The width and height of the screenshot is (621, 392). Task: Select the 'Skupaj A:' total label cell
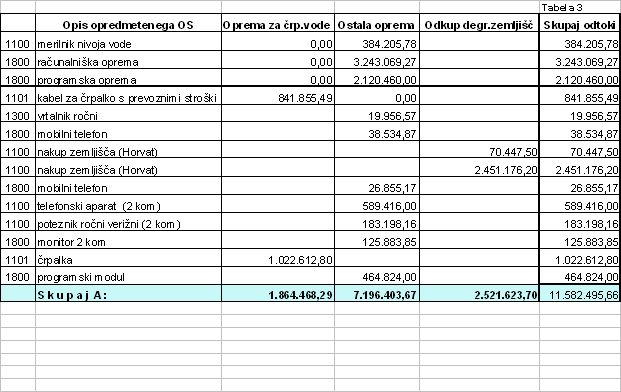point(128,293)
